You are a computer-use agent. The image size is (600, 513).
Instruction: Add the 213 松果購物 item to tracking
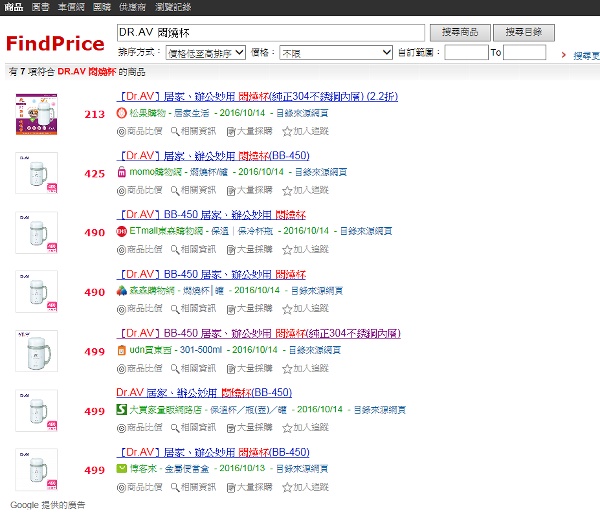(x=305, y=131)
